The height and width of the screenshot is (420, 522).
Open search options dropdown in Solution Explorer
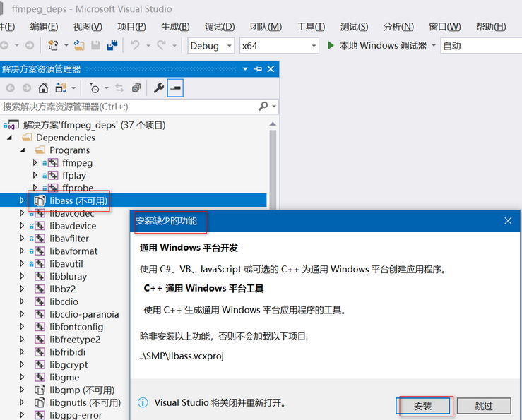pos(274,107)
